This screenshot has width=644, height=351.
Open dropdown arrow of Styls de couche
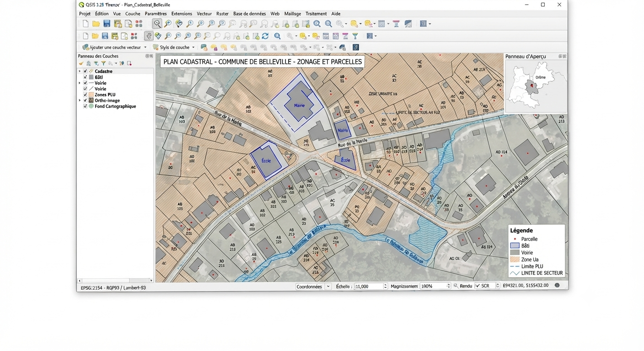pos(193,48)
